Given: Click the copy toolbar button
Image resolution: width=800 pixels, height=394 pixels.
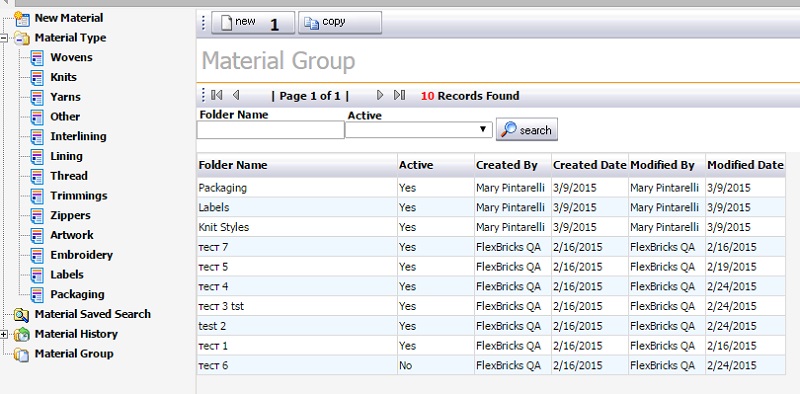Looking at the screenshot, I should tap(340, 22).
